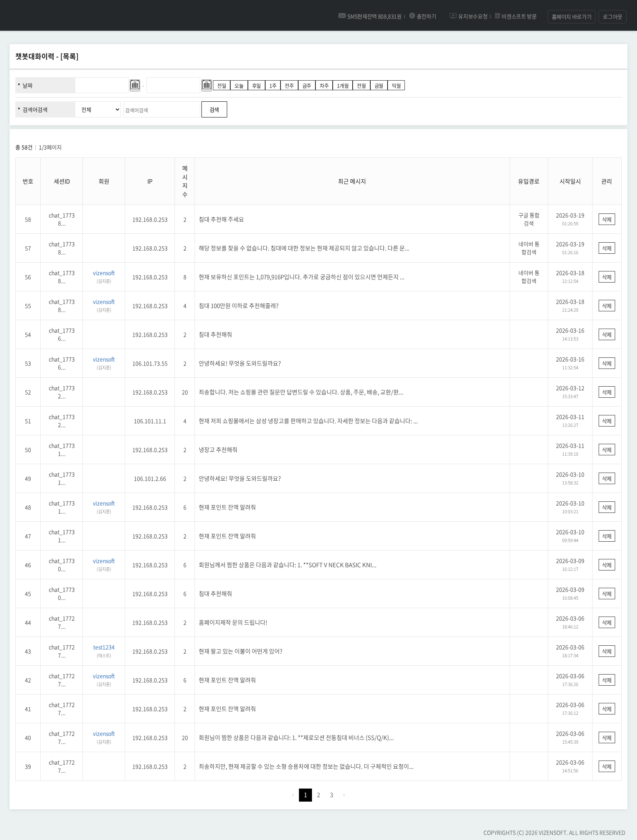Select the 전주 date range shortcut

[x=289, y=86]
